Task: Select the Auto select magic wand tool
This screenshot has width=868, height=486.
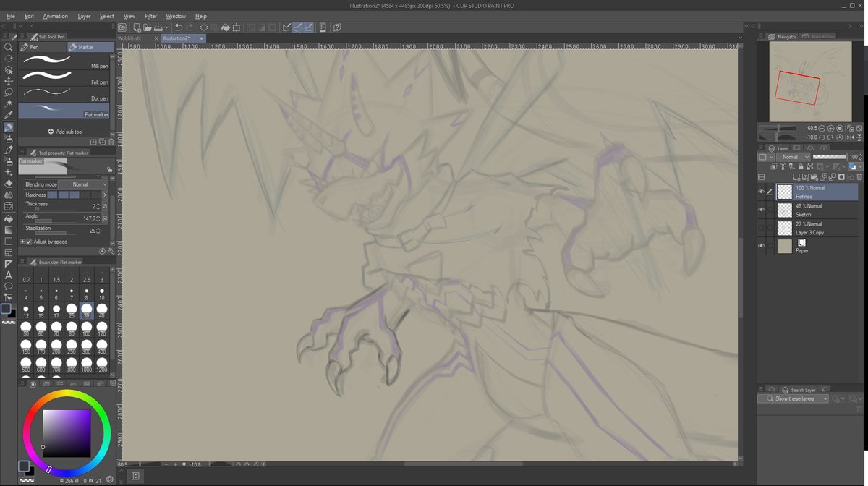Action: 9,104
